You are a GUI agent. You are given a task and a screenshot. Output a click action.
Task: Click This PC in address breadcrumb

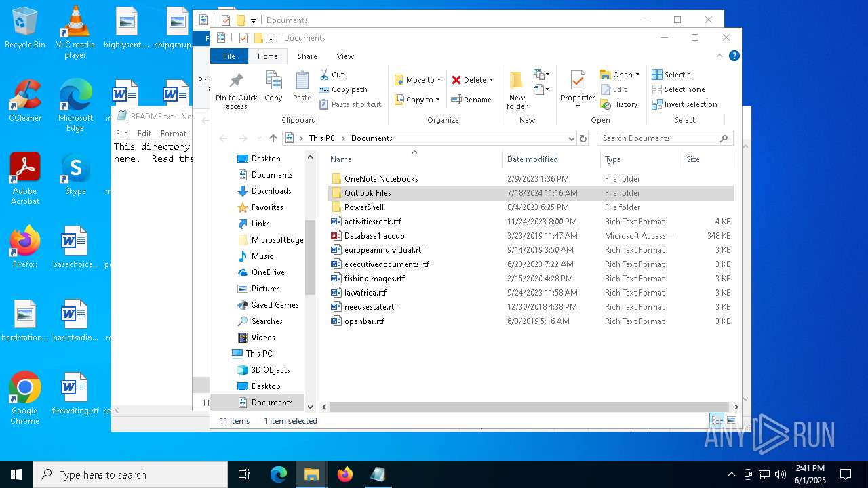click(322, 138)
